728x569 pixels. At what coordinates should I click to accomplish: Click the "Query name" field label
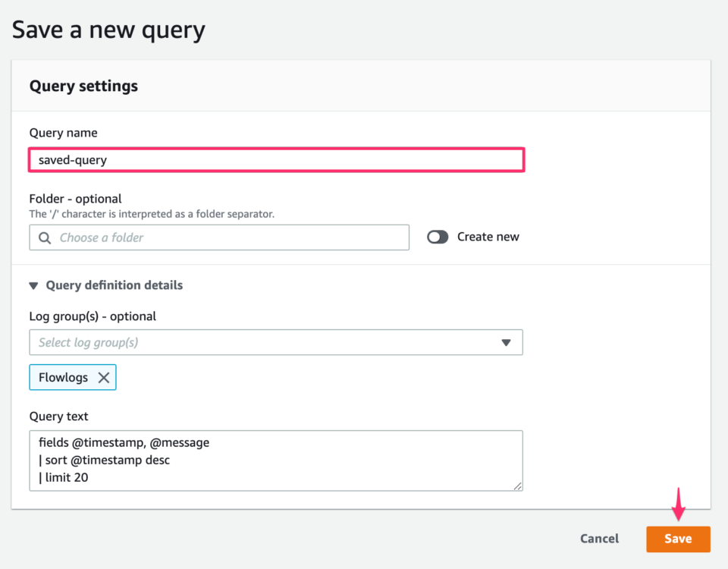[x=63, y=133]
